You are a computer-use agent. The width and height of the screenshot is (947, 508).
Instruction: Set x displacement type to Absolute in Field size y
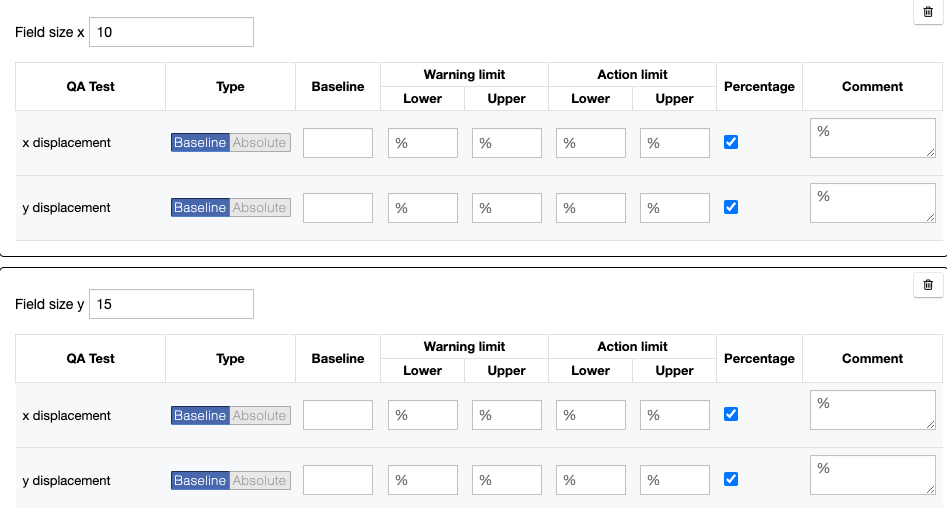click(260, 416)
